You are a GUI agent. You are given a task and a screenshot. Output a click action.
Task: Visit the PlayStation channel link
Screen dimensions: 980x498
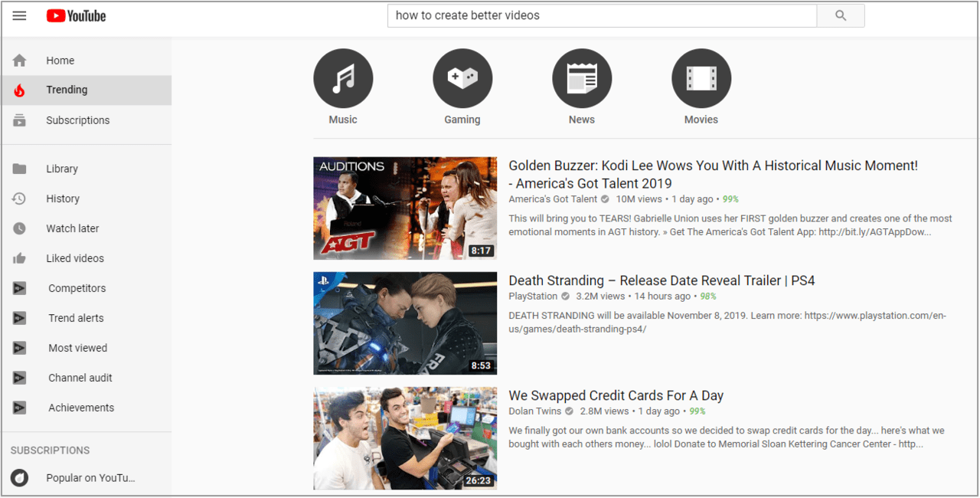533,297
